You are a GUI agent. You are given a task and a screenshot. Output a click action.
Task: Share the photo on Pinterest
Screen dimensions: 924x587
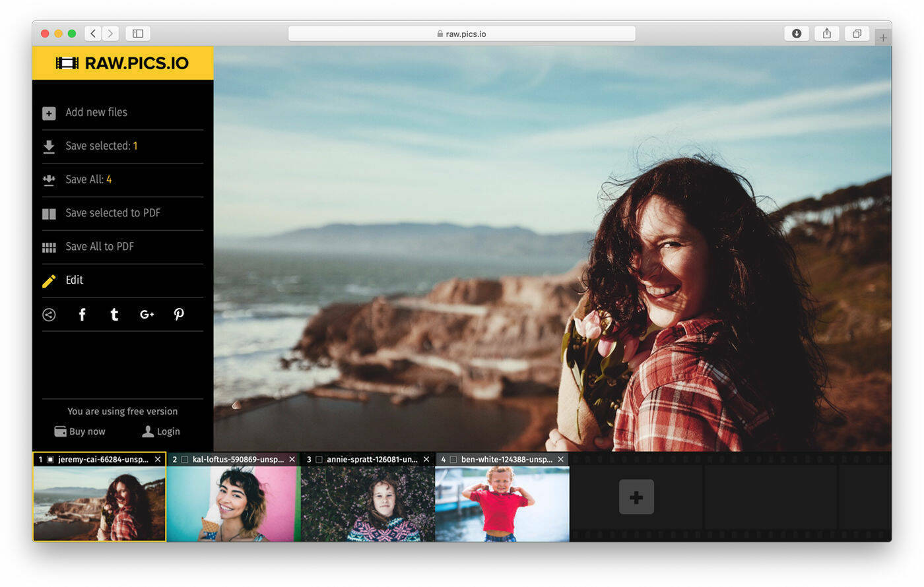point(179,315)
